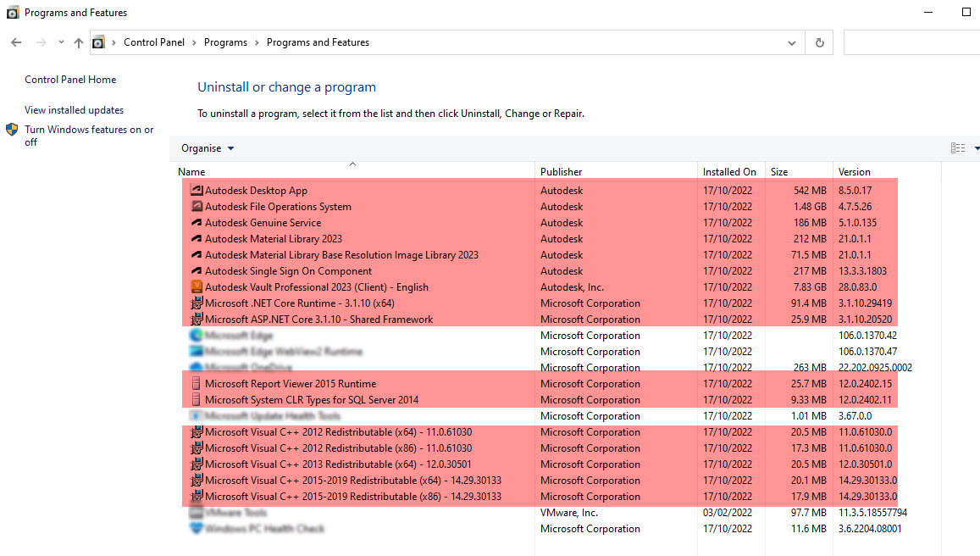The width and height of the screenshot is (980, 556).
Task: Click the Programs and Features window icon
Action: (x=12, y=13)
